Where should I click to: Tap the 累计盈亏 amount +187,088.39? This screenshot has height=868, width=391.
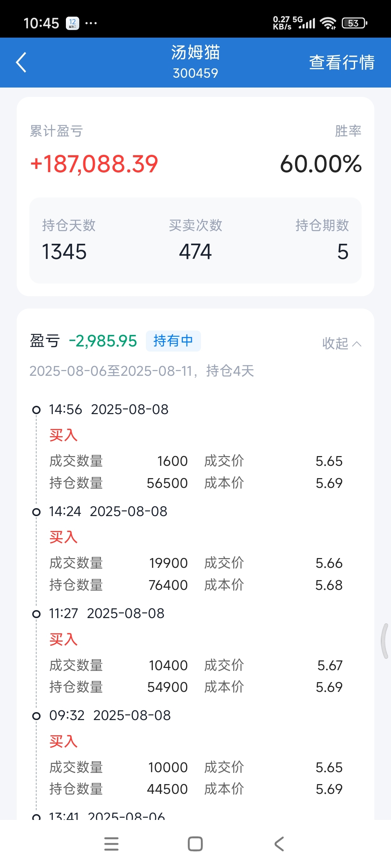tap(94, 164)
